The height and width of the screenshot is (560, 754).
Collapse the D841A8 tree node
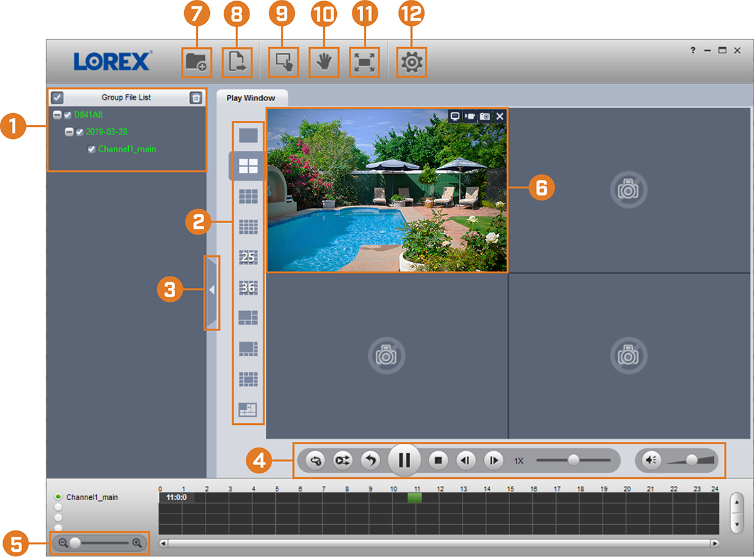(57, 115)
